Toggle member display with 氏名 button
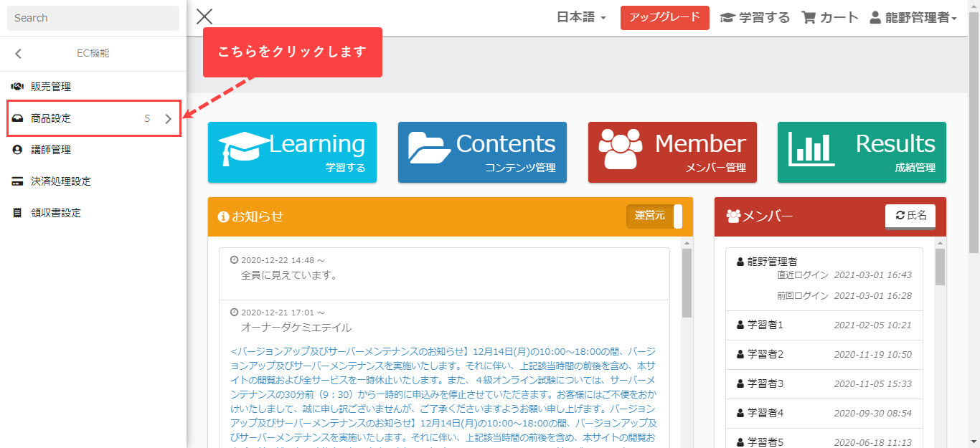Viewport: 980px width, 448px height. coord(910,216)
